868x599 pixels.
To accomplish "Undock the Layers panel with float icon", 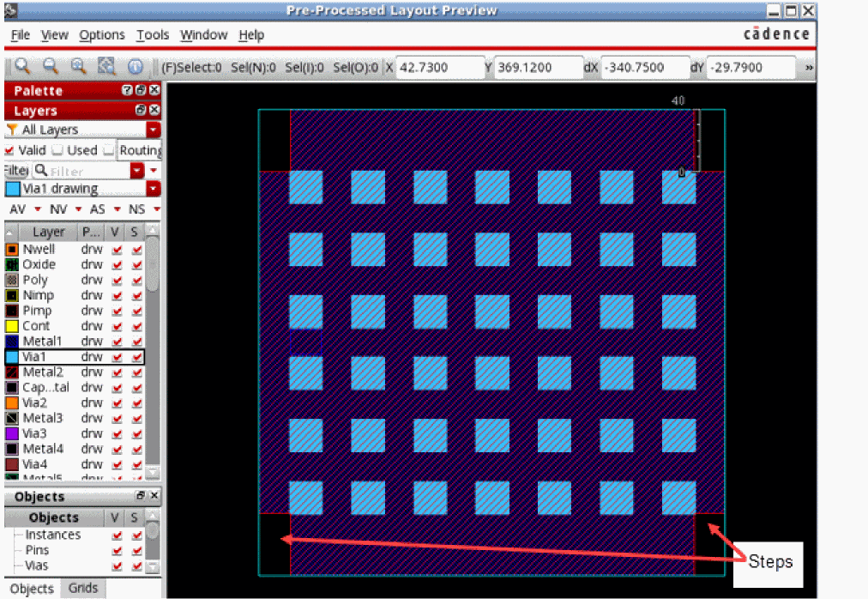I will 141,111.
